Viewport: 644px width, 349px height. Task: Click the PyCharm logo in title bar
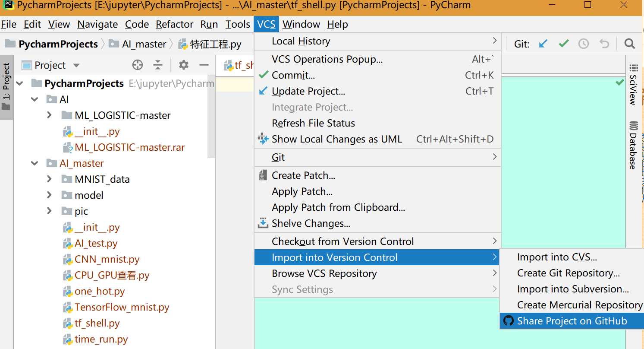tap(8, 5)
